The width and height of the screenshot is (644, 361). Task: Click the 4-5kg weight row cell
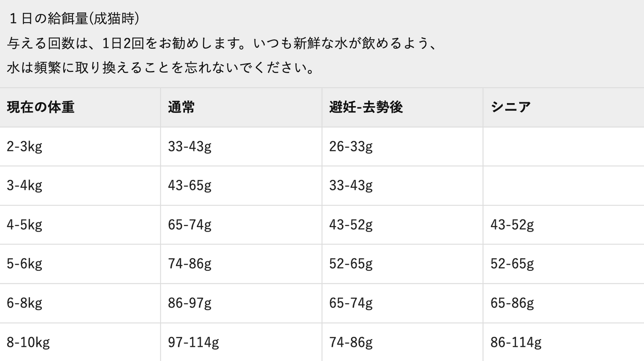click(25, 224)
